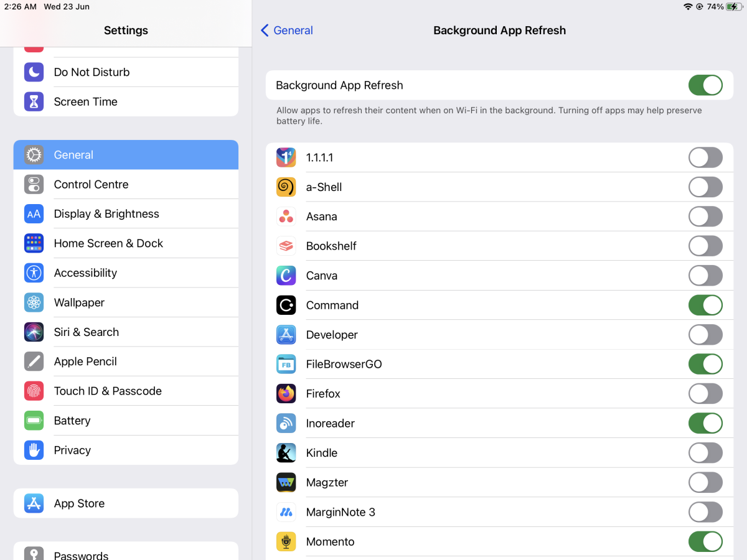The height and width of the screenshot is (560, 747).
Task: Enable background refresh for Firefox
Action: [705, 394]
